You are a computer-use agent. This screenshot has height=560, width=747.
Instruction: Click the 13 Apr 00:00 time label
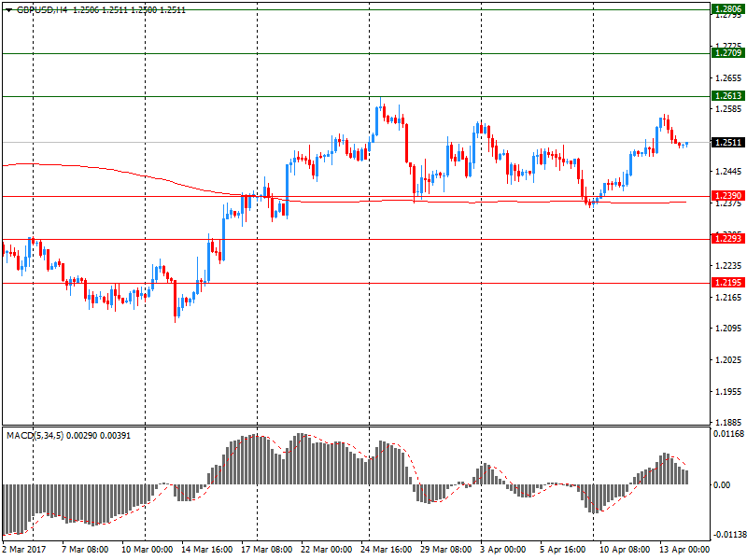click(684, 550)
